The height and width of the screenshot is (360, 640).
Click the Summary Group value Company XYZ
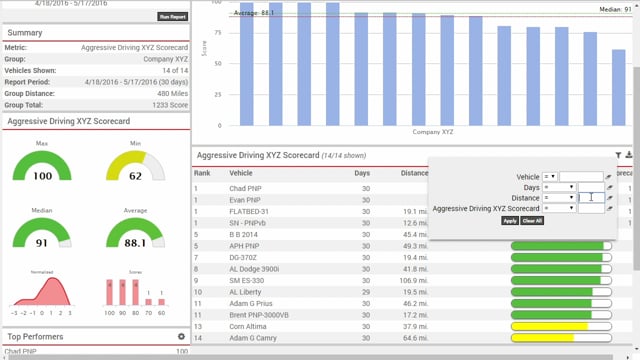coord(166,59)
